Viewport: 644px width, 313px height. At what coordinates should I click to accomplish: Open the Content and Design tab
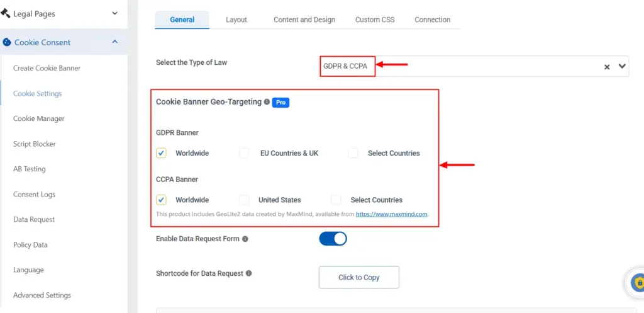pyautogui.click(x=304, y=20)
